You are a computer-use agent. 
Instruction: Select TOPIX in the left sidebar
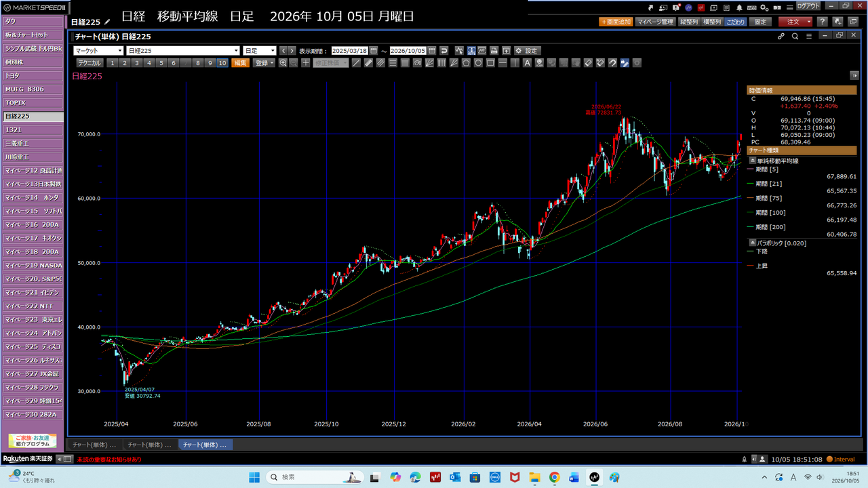pyautogui.click(x=33, y=103)
